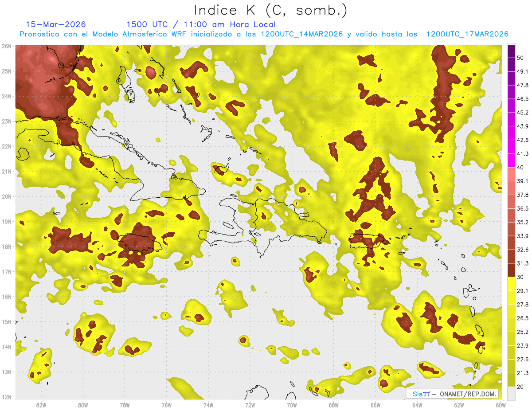Click the colorbar value '21.3'
The width and height of the screenshot is (532, 411).
click(523, 373)
